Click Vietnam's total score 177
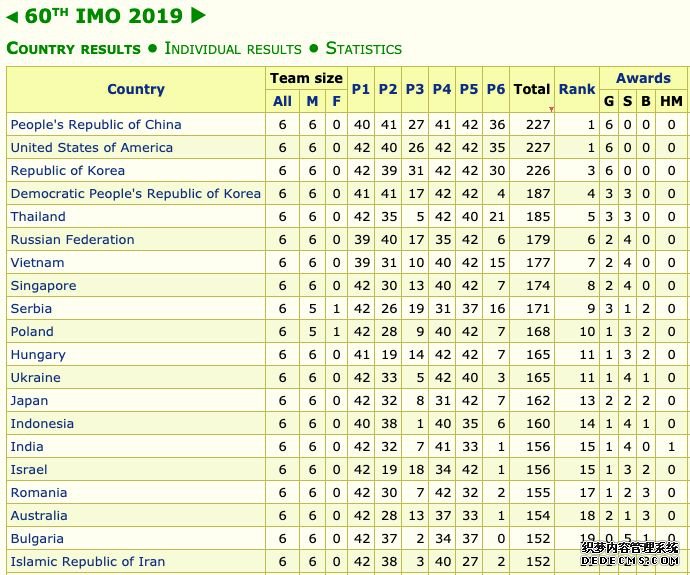Viewport: 690px width, 575px height. (x=538, y=263)
